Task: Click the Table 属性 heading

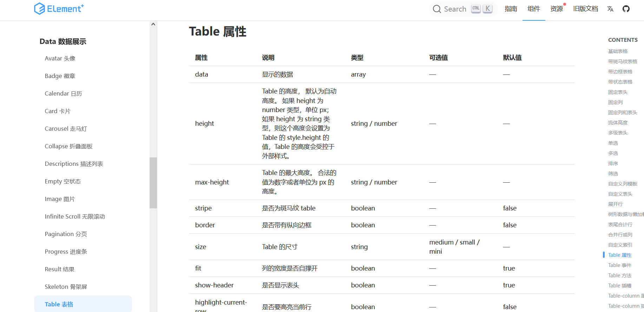Action: (218, 31)
